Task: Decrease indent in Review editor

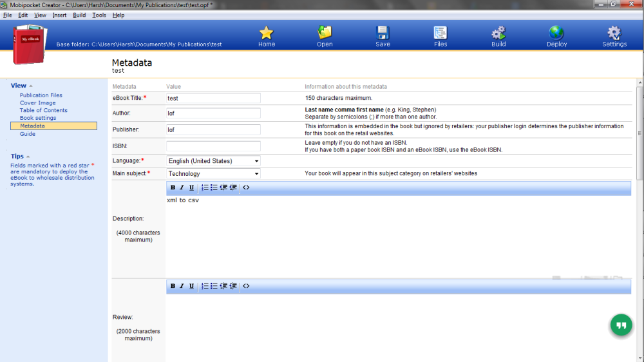Action: [223, 286]
